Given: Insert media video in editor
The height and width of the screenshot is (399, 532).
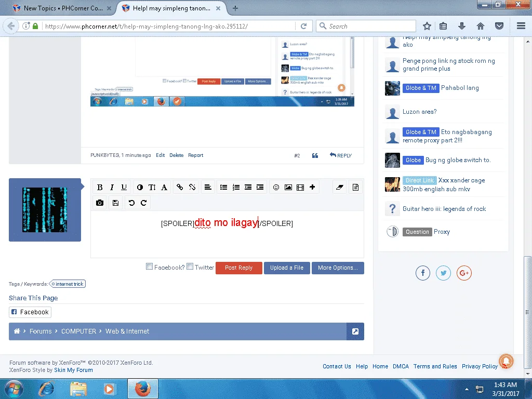Looking at the screenshot, I should [x=300, y=187].
